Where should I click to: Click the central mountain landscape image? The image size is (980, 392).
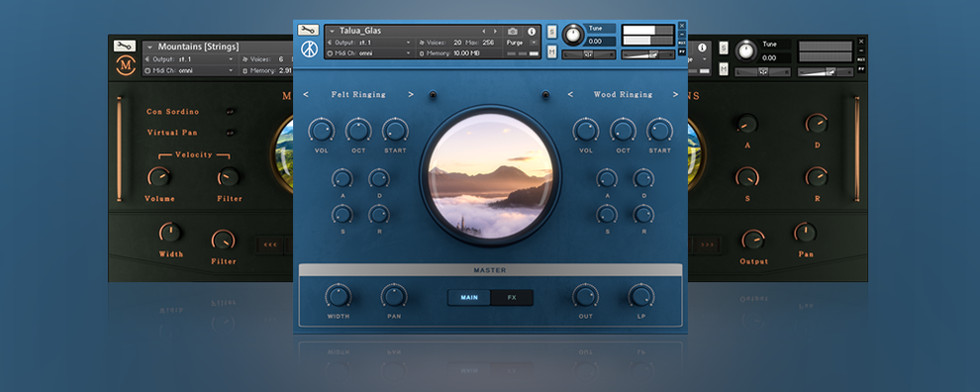point(490,175)
